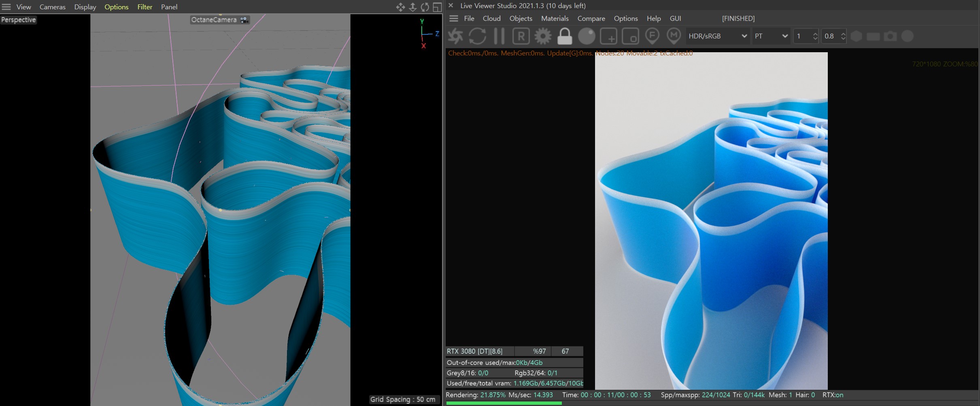This screenshot has height=406, width=980.
Task: Open the viewport Filter menu
Action: pyautogui.click(x=145, y=7)
